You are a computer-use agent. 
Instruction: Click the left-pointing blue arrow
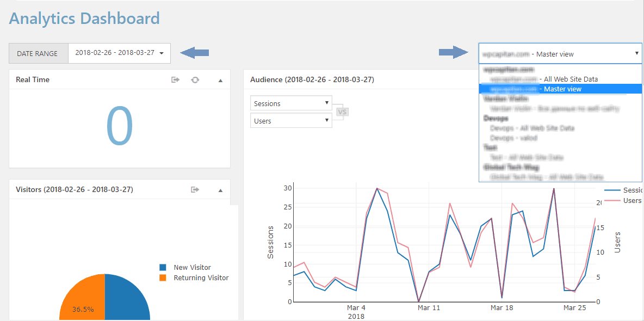(x=195, y=53)
